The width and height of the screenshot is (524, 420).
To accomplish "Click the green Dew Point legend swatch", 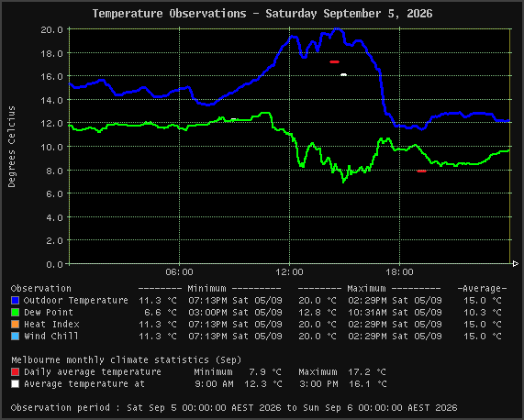I will click(15, 312).
